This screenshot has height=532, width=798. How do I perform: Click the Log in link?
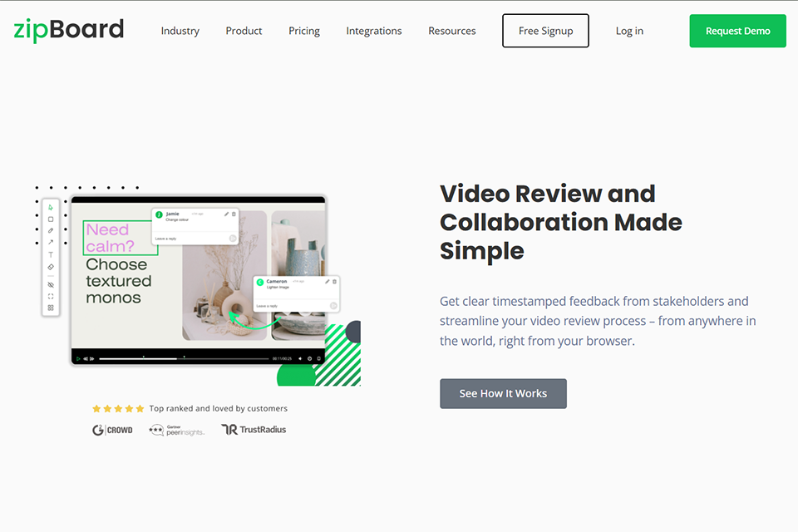629,31
